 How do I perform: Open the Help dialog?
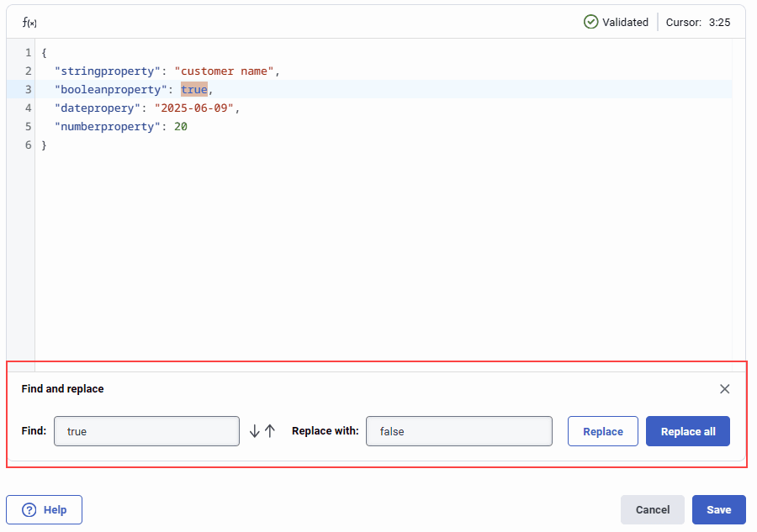click(44, 509)
